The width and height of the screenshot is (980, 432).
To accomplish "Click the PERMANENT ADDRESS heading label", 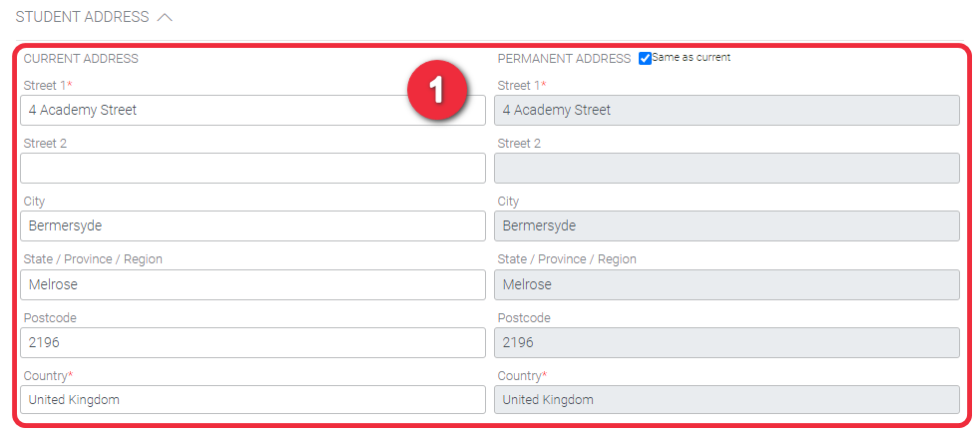I will click(564, 59).
